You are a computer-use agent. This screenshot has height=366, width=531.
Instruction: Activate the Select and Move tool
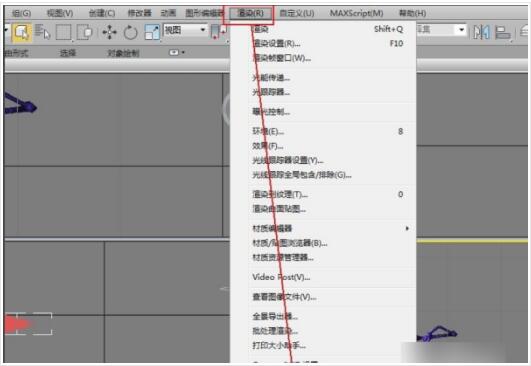pyautogui.click(x=109, y=33)
